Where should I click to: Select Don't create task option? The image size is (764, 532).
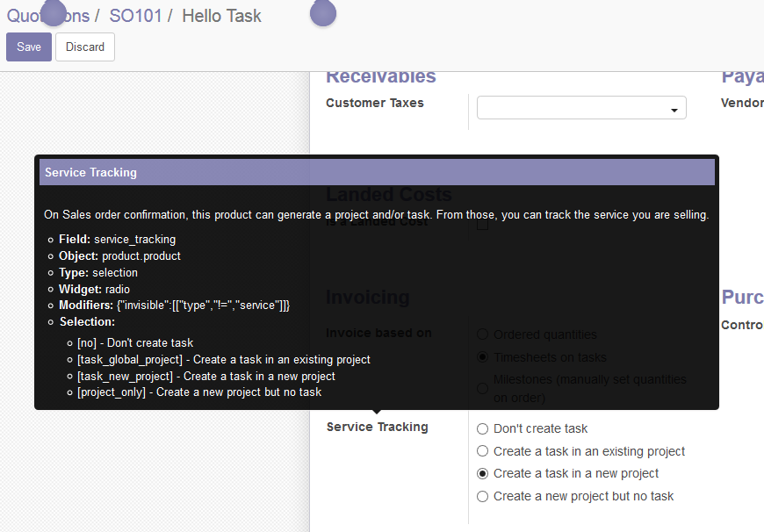[x=482, y=429]
